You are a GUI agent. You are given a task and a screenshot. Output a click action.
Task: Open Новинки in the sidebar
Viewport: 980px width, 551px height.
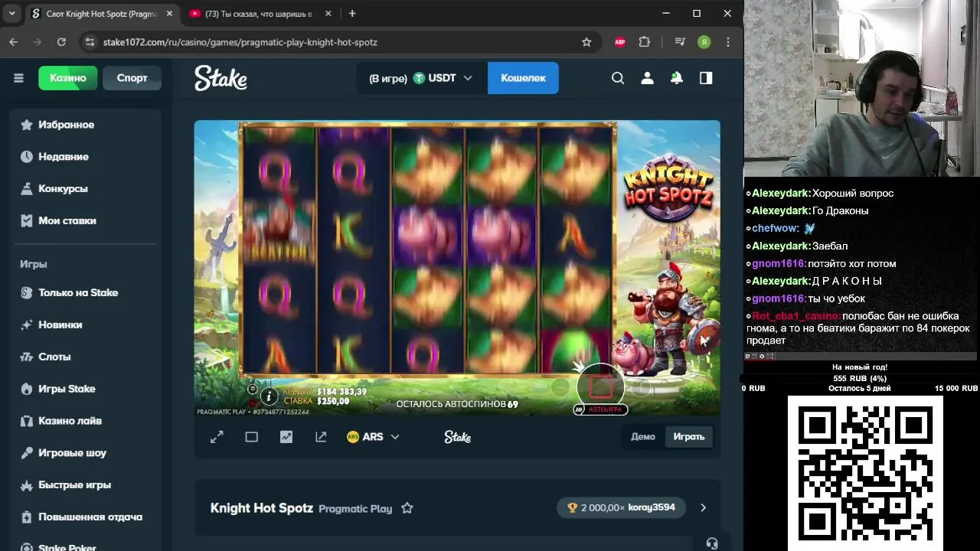86,325
